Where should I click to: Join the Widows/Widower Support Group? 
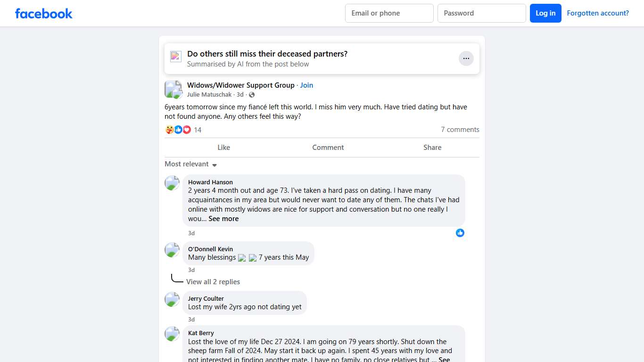[306, 85]
